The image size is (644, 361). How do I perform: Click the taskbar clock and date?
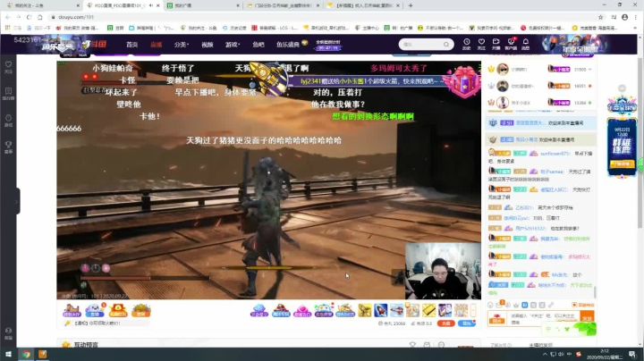[x=604, y=354]
